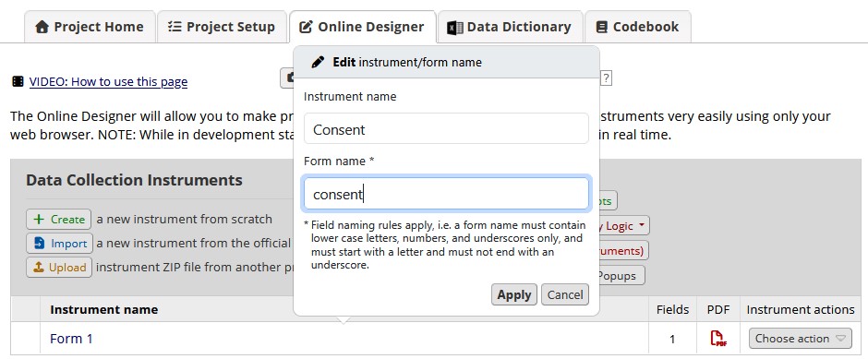Focus the Form name text field
The width and height of the screenshot is (868, 359).
click(x=446, y=194)
